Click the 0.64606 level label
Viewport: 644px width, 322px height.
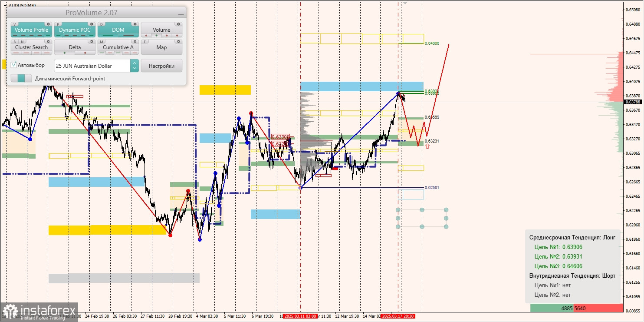click(432, 43)
